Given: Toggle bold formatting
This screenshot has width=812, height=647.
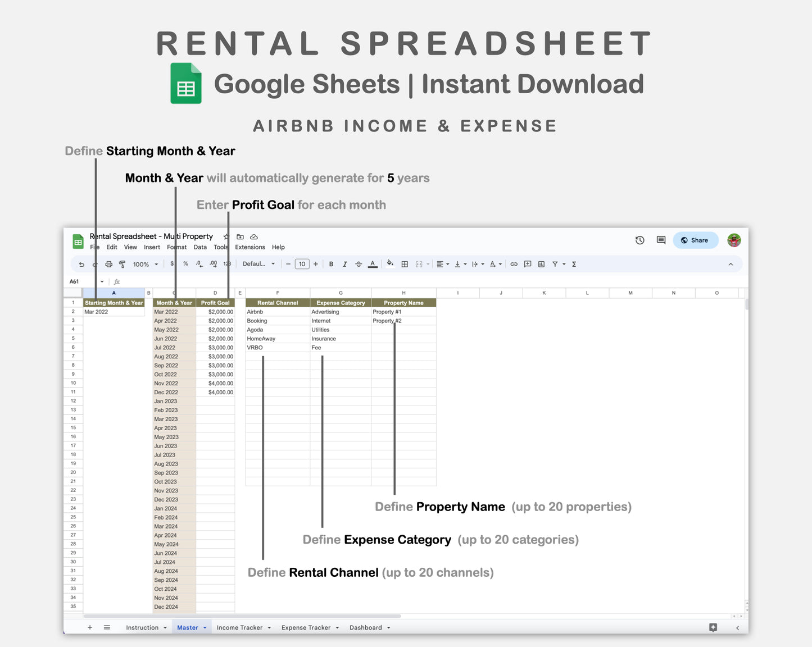Looking at the screenshot, I should 331,263.
